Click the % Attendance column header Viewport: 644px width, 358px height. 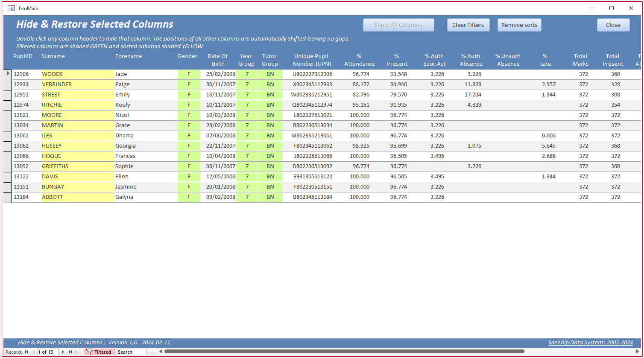click(359, 60)
